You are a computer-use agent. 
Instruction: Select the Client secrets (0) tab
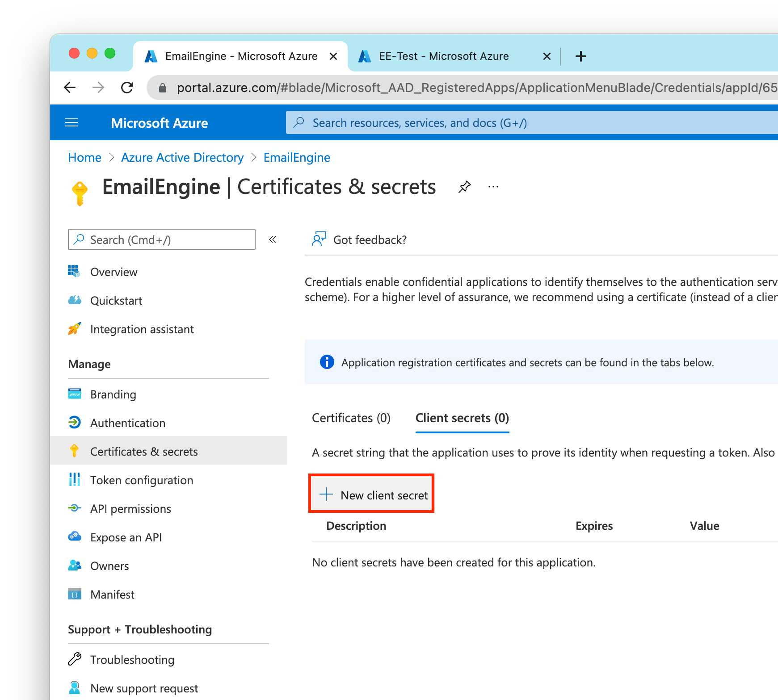point(462,418)
